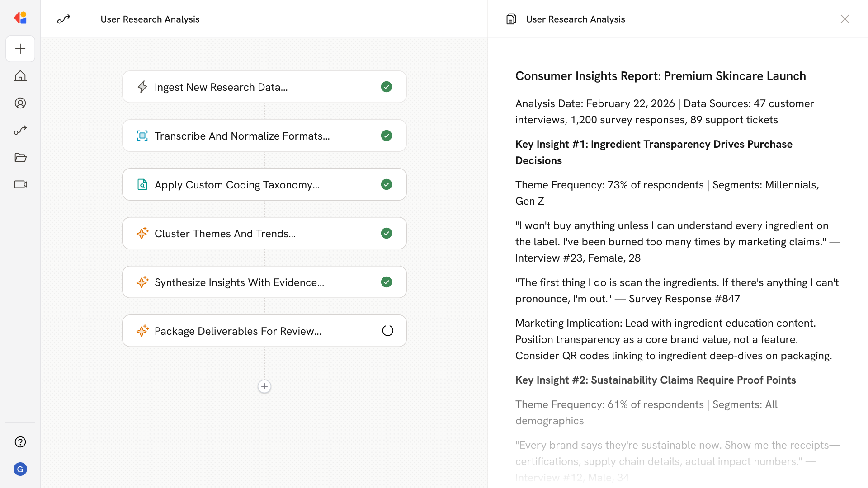
Task: Click the green checkmark on Apply Custom Coding Taxonomy
Action: pos(387,184)
